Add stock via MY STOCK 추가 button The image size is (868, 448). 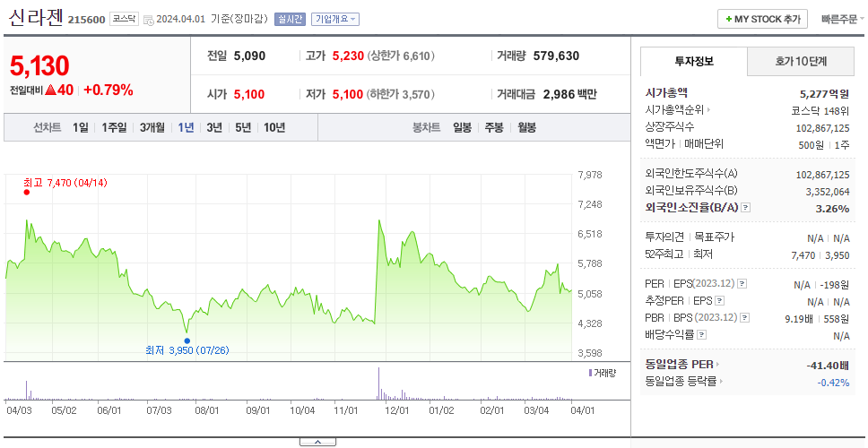[762, 19]
